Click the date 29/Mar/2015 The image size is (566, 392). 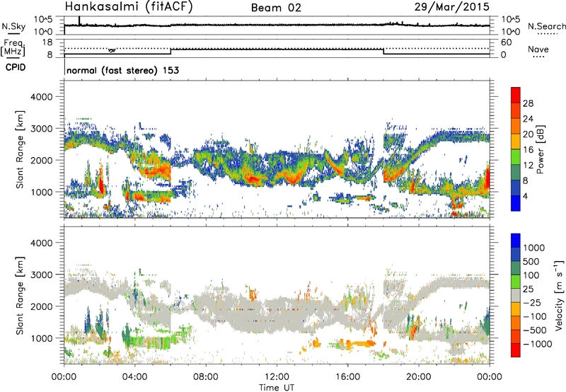coord(451,6)
